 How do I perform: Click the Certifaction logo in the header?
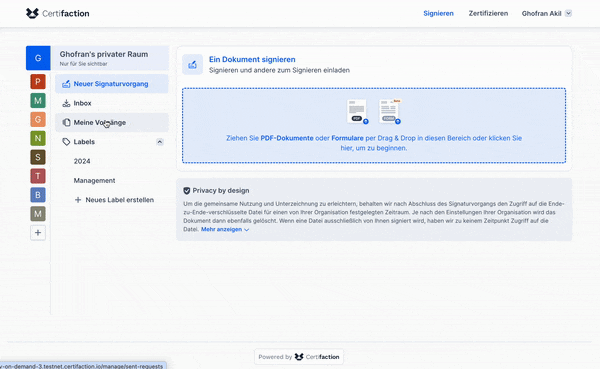coord(57,13)
